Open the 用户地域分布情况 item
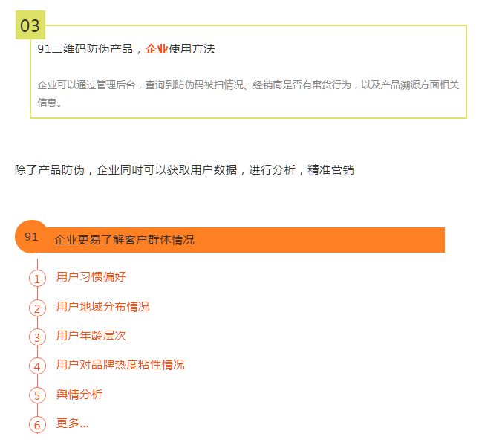Image resolution: width=482 pixels, height=448 pixels. click(x=102, y=306)
